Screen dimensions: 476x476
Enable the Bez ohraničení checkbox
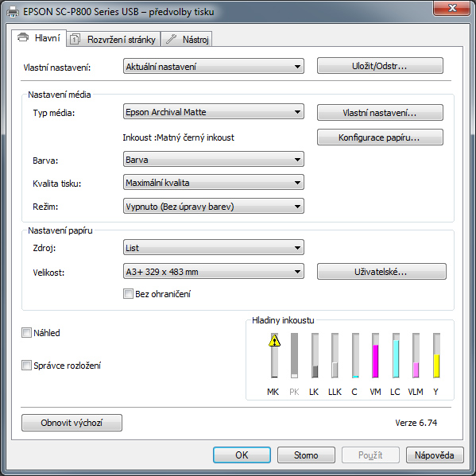pyautogui.click(x=128, y=294)
